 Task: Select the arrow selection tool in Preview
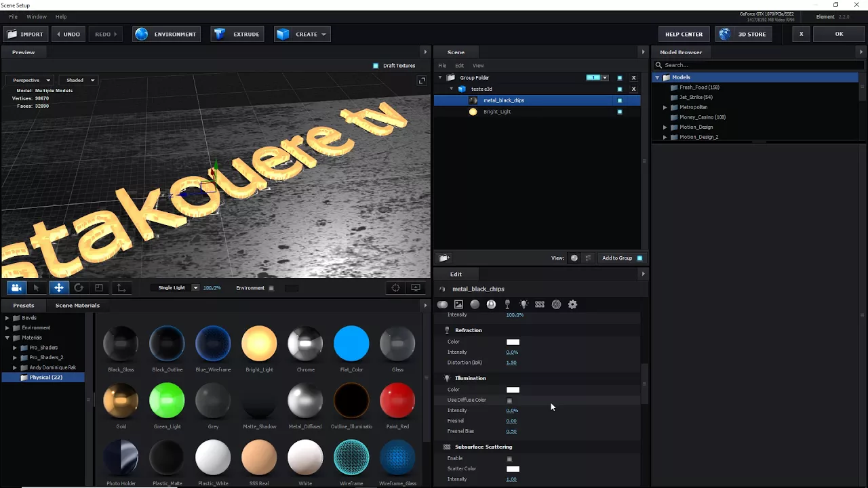click(x=37, y=288)
